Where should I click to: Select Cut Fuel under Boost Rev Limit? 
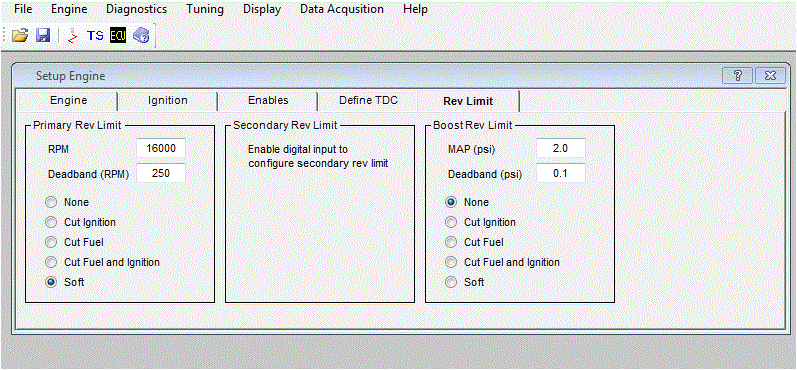click(451, 242)
